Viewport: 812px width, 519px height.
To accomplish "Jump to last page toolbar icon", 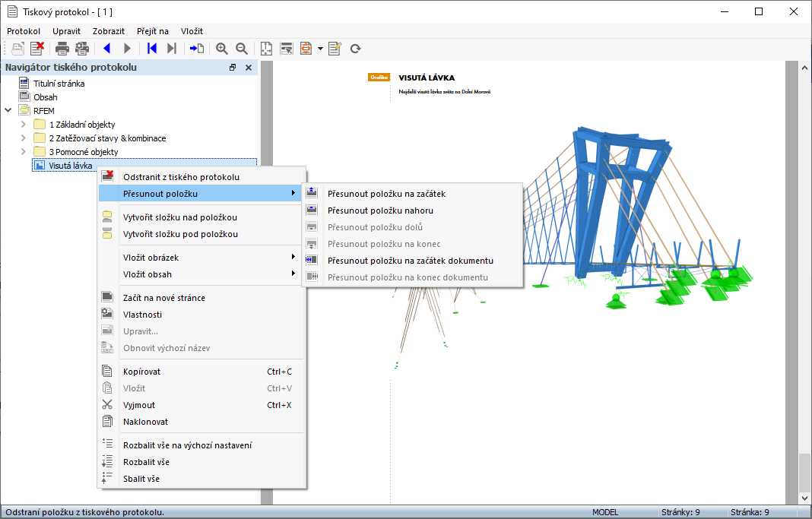I will 171,49.
